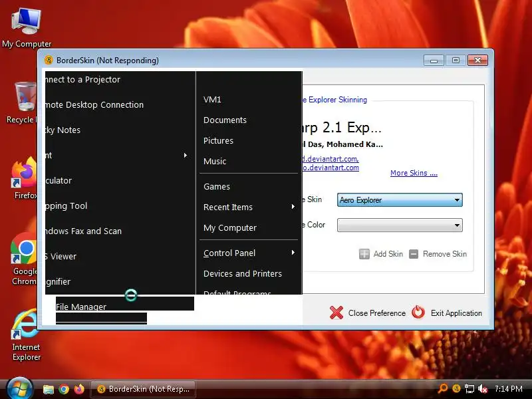532x399 pixels.
Task: Click the red X Close Preference icon
Action: point(336,313)
